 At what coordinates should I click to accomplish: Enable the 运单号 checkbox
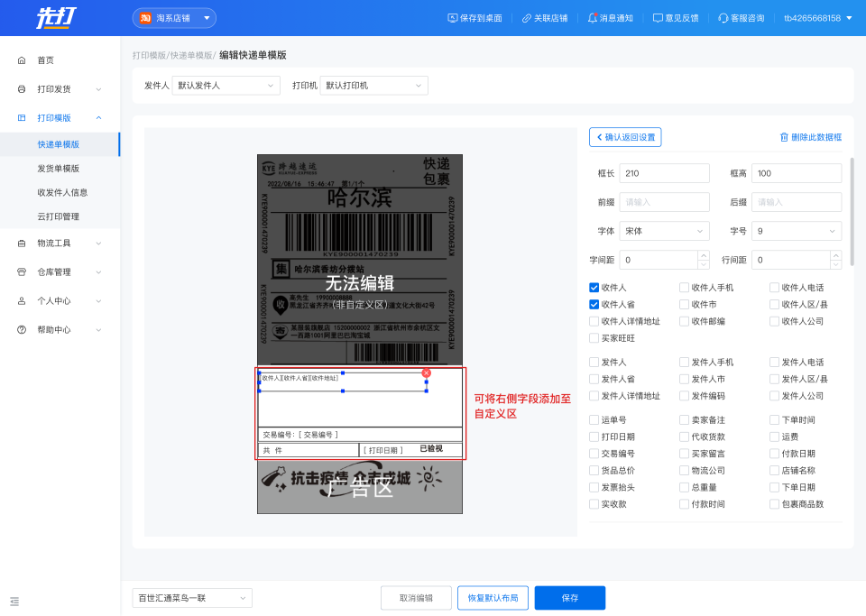click(x=594, y=420)
